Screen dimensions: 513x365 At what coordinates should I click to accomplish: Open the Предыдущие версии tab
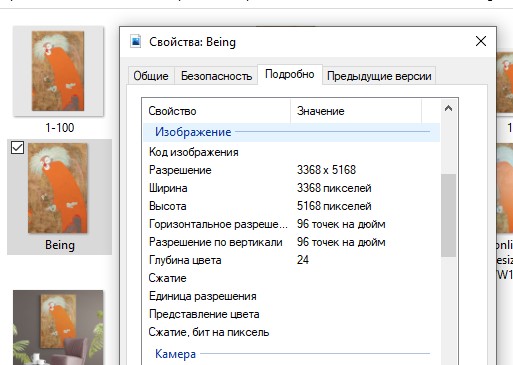(379, 76)
